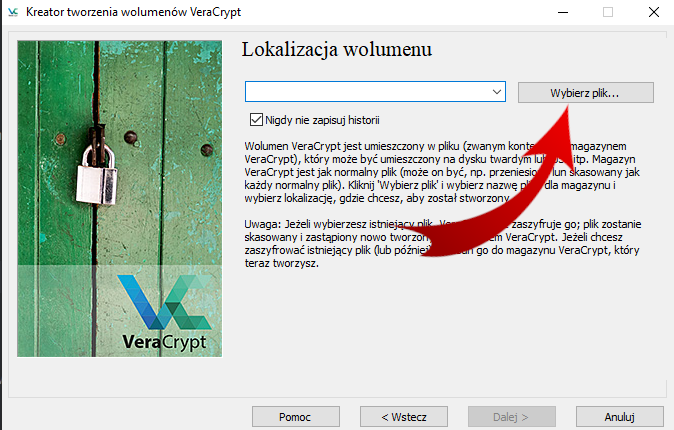674x430 pixels.
Task: Toggle 'Nigdy nie zapisuj historii' checkbox
Action: click(x=256, y=120)
